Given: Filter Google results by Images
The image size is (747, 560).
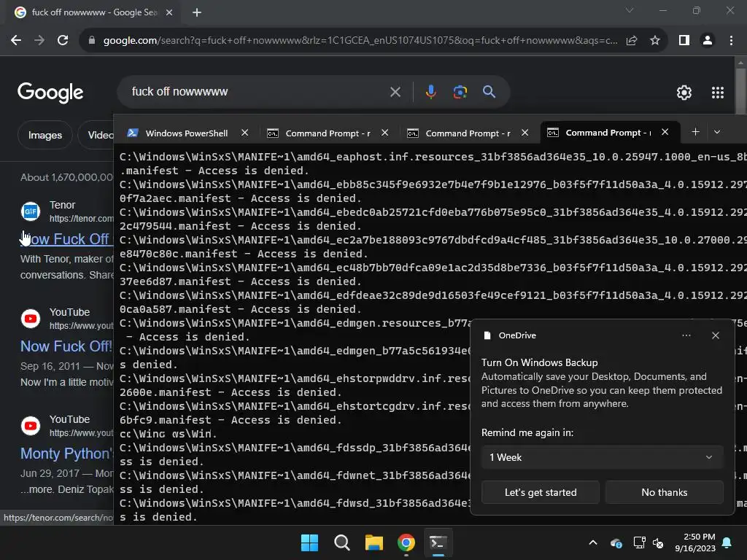Looking at the screenshot, I should pyautogui.click(x=45, y=135).
